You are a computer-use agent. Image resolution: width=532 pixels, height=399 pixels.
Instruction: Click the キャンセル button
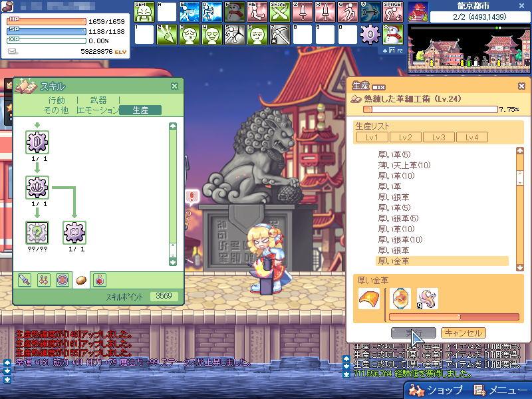(464, 333)
